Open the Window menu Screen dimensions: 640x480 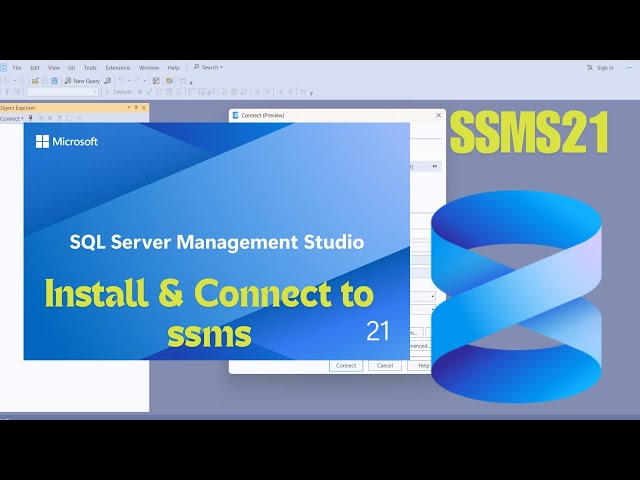coord(149,68)
